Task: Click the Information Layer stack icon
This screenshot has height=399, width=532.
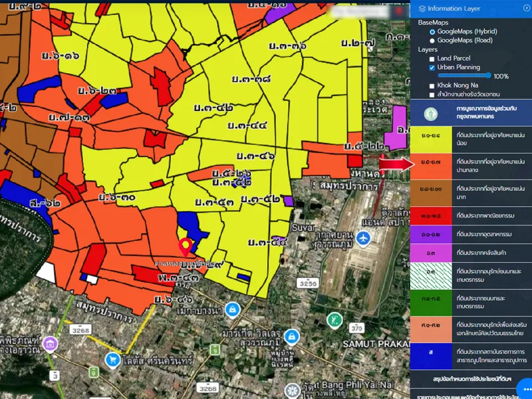Action: [422, 9]
